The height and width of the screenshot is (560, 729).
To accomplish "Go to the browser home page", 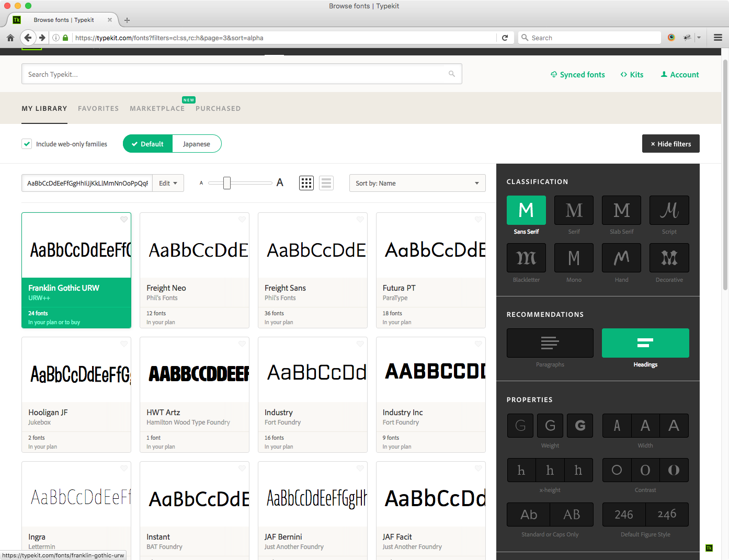I will pos(10,38).
